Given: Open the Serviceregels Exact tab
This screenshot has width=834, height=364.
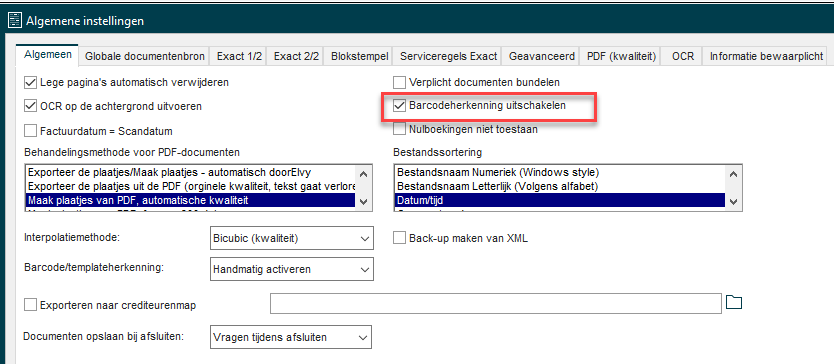Looking at the screenshot, I should 448,56.
